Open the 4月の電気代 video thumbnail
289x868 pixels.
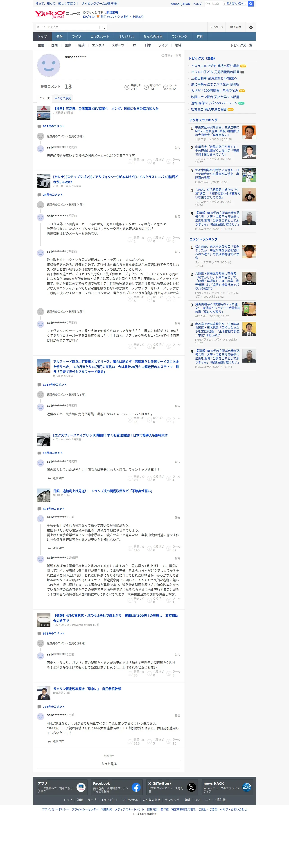pyautogui.click(x=43, y=620)
